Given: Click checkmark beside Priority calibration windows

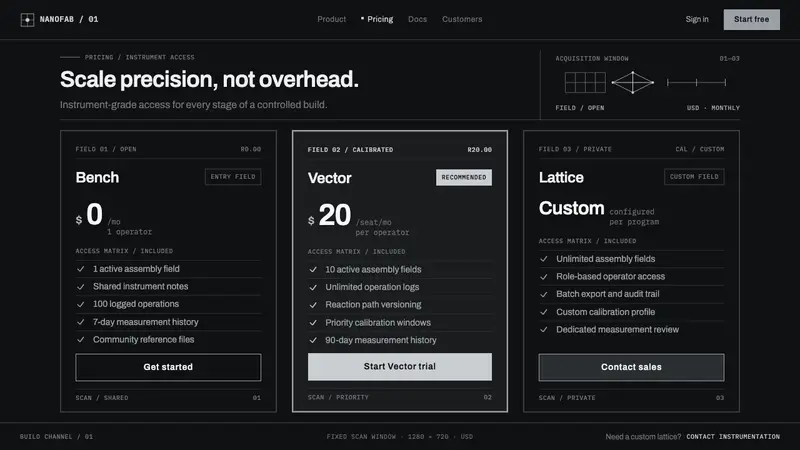Looking at the screenshot, I should click(313, 322).
